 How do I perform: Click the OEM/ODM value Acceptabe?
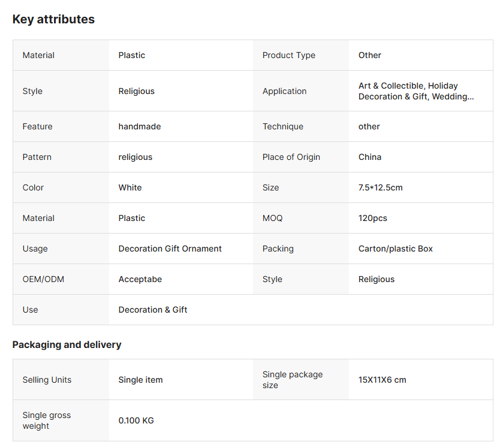point(140,279)
